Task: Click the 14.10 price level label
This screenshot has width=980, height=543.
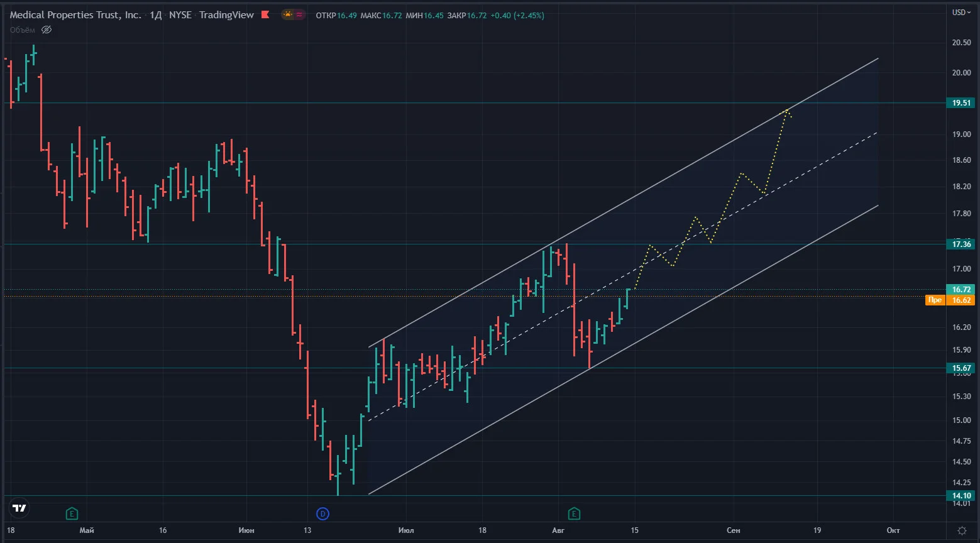Action: coord(962,496)
